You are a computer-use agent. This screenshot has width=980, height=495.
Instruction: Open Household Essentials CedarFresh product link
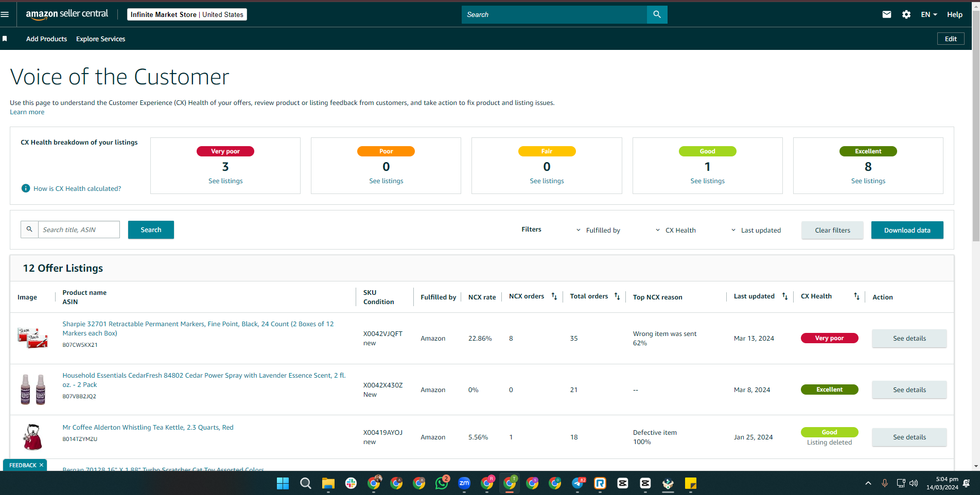[204, 380]
